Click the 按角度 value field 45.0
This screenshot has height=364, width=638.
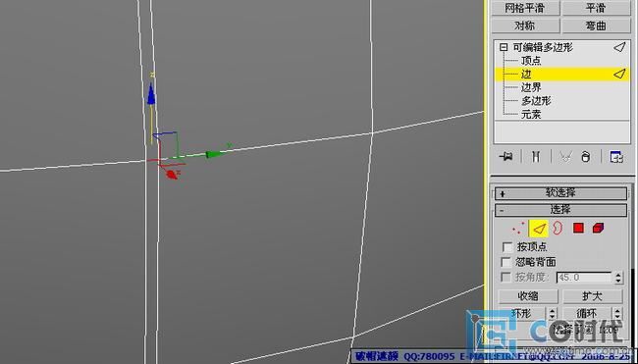click(584, 278)
